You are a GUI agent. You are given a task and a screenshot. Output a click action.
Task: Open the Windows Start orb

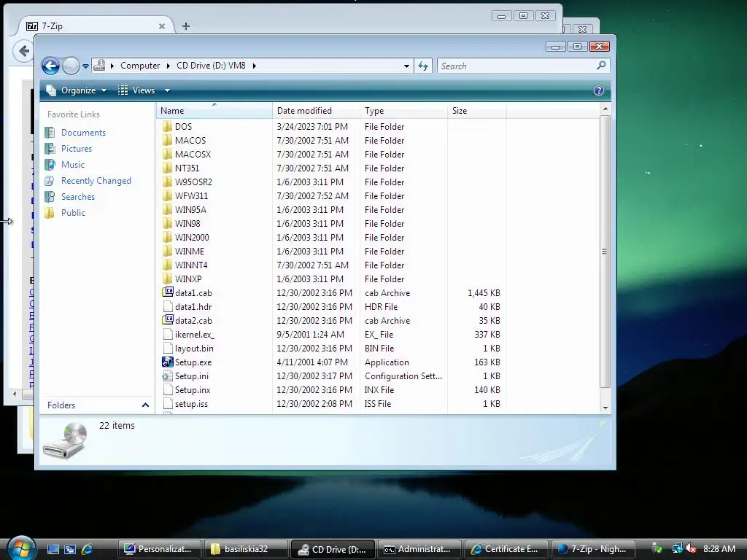pyautogui.click(x=21, y=548)
